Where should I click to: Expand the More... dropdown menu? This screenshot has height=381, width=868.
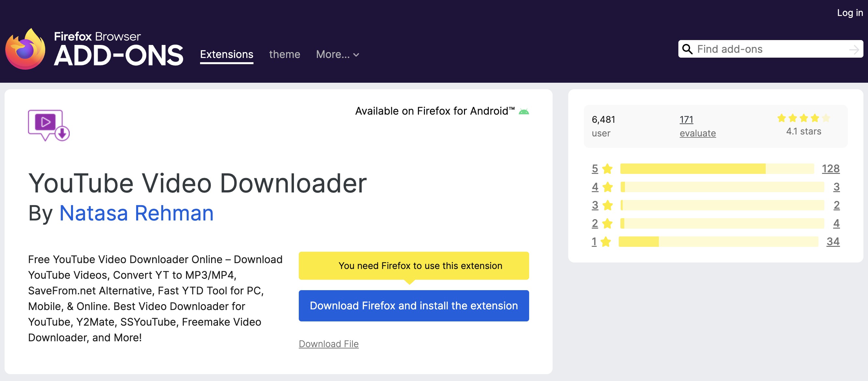click(337, 54)
